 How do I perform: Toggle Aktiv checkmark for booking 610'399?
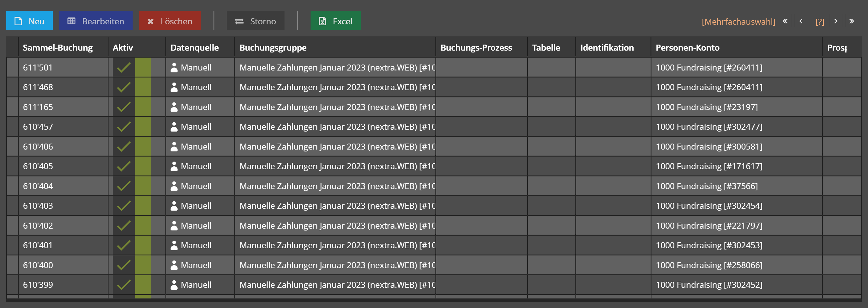[124, 285]
